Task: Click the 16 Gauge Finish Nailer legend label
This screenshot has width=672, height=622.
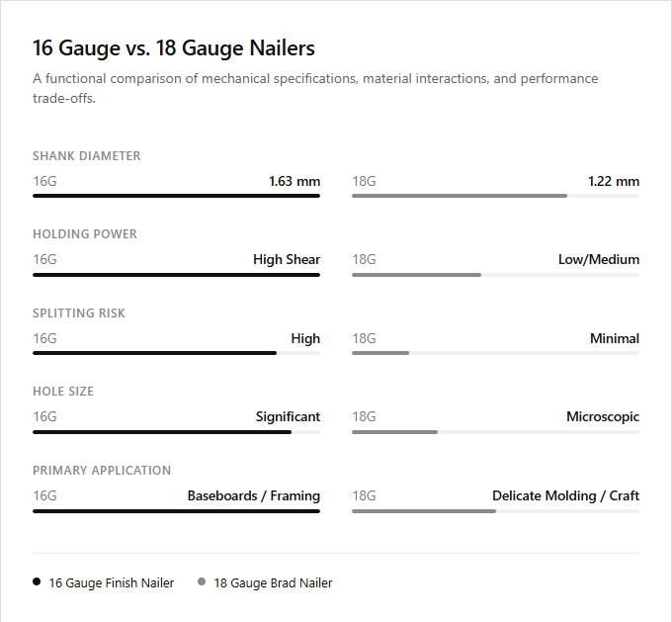Action: click(112, 583)
